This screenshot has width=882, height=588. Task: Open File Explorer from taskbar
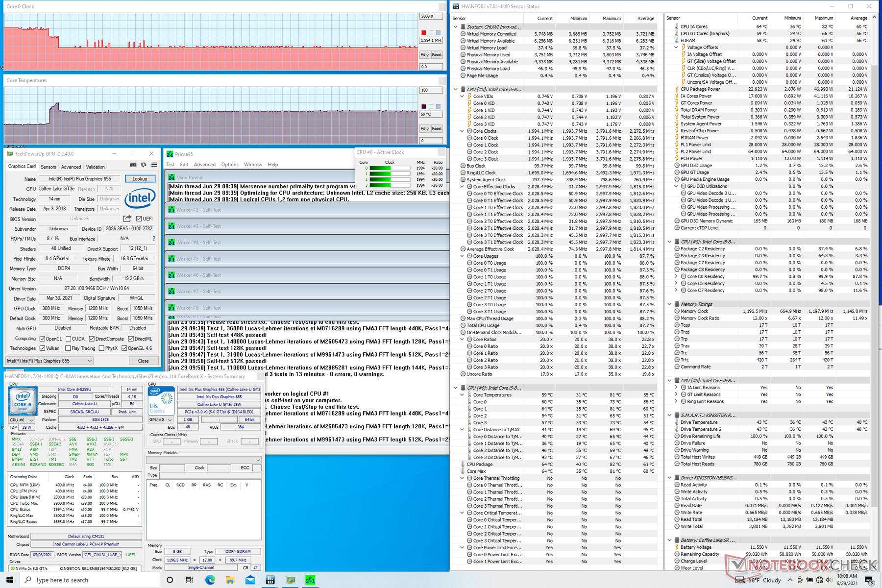tap(230, 580)
